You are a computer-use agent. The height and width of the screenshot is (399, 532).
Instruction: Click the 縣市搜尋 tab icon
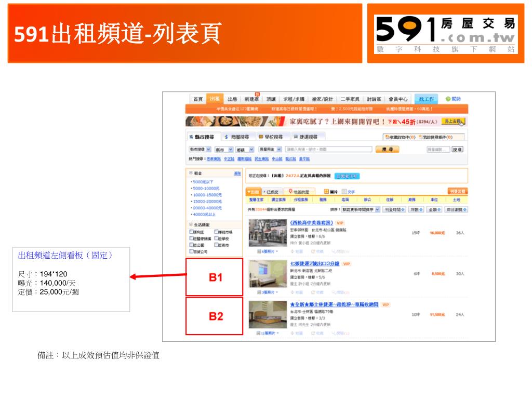pyautogui.click(x=191, y=137)
